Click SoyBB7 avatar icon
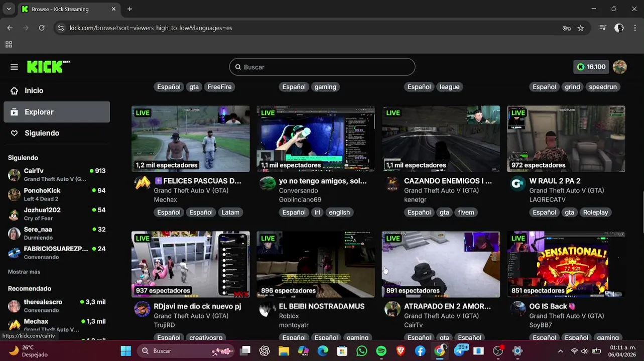 [518, 309]
